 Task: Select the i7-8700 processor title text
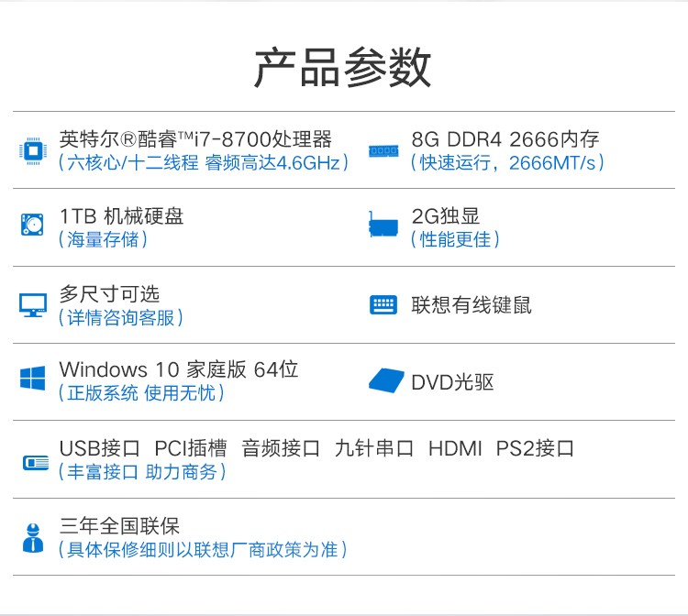pyautogui.click(x=195, y=139)
